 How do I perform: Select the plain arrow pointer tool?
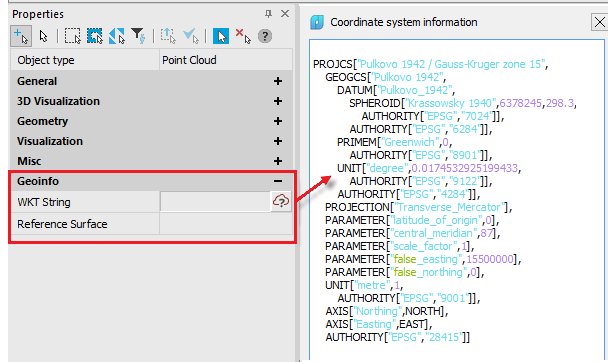pyautogui.click(x=43, y=36)
